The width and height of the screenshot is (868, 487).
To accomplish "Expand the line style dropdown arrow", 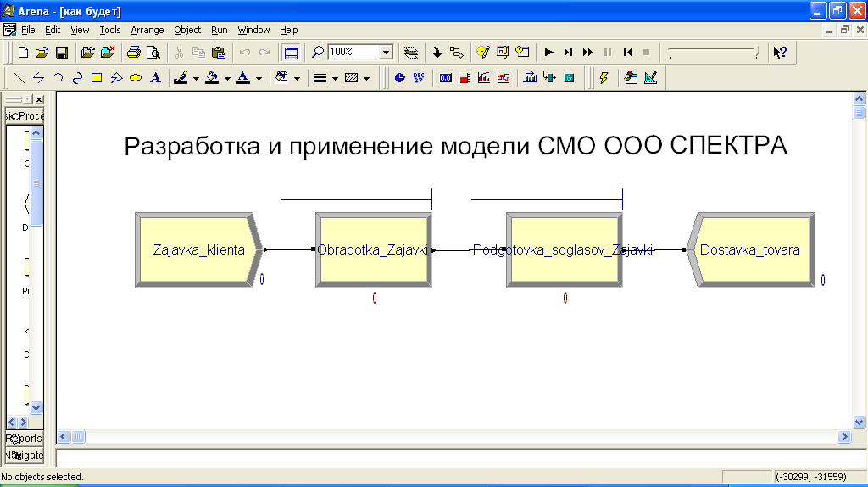I will (x=335, y=79).
